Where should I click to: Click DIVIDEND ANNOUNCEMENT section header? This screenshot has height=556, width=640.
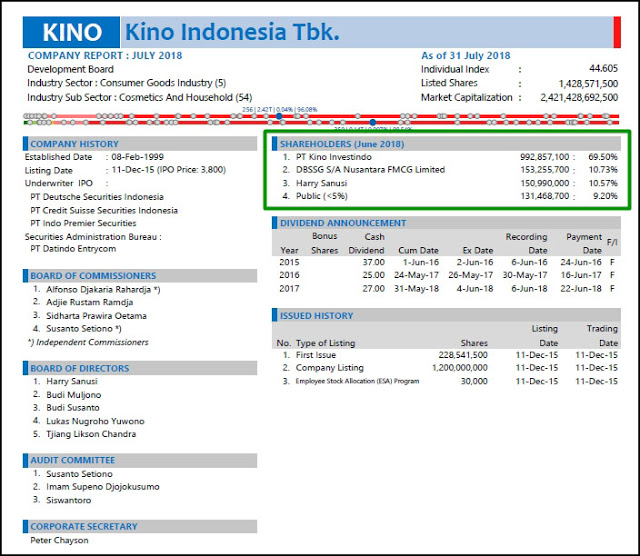(x=447, y=223)
